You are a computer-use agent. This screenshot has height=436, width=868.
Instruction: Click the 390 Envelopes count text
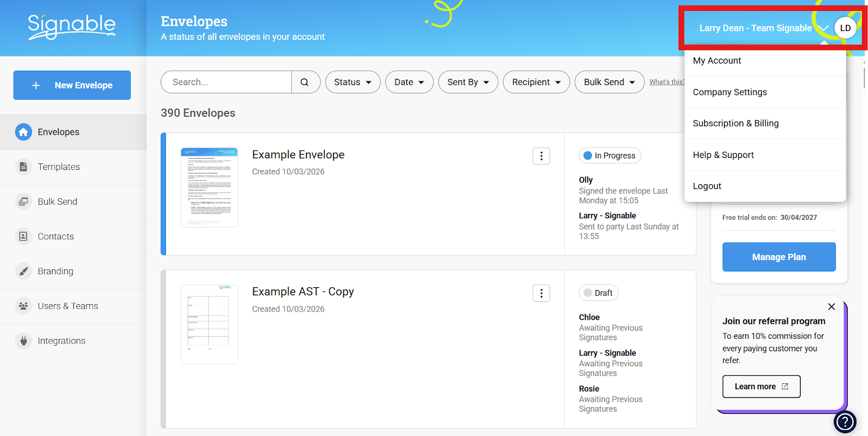198,113
